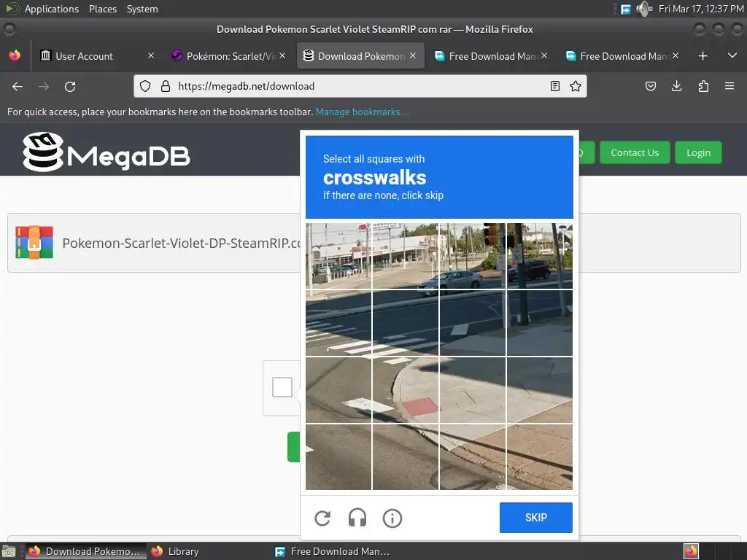List all tabs with the chevron

pos(732,55)
